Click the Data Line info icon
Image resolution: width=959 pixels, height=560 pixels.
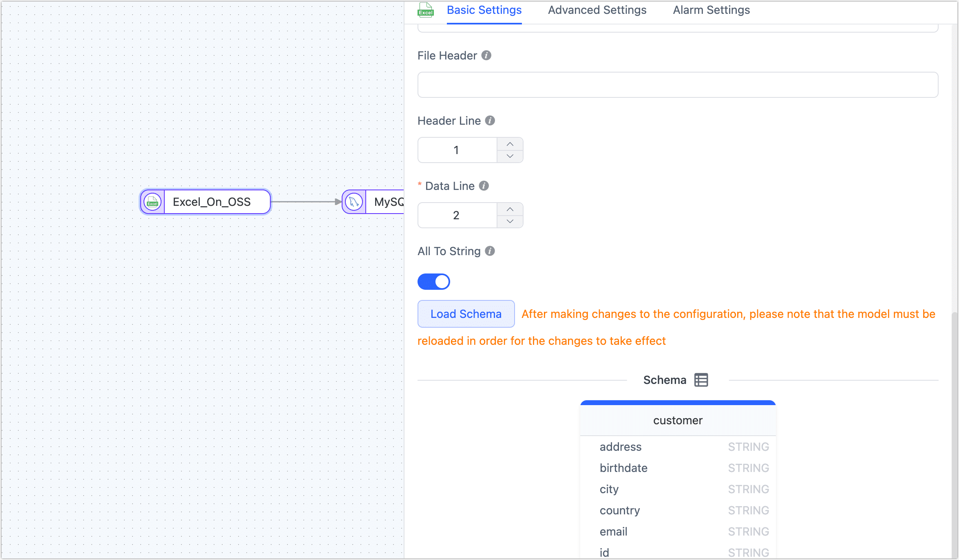(x=484, y=186)
